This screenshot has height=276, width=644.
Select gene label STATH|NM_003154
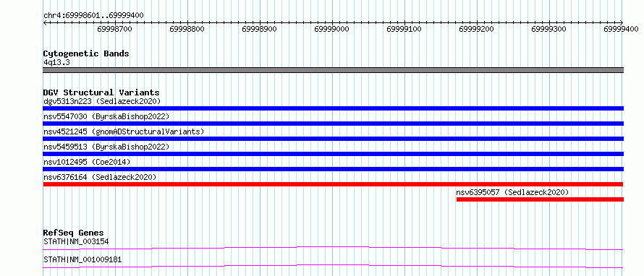click(76, 241)
